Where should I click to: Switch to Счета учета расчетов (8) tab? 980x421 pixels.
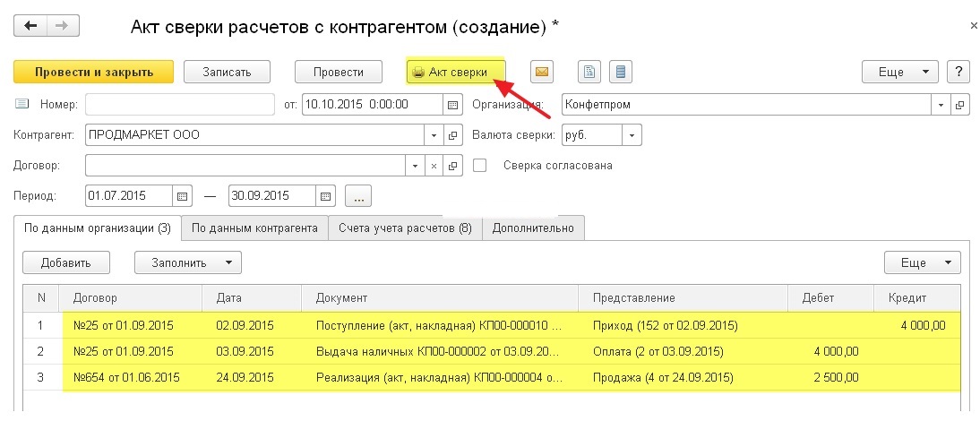[x=405, y=228]
